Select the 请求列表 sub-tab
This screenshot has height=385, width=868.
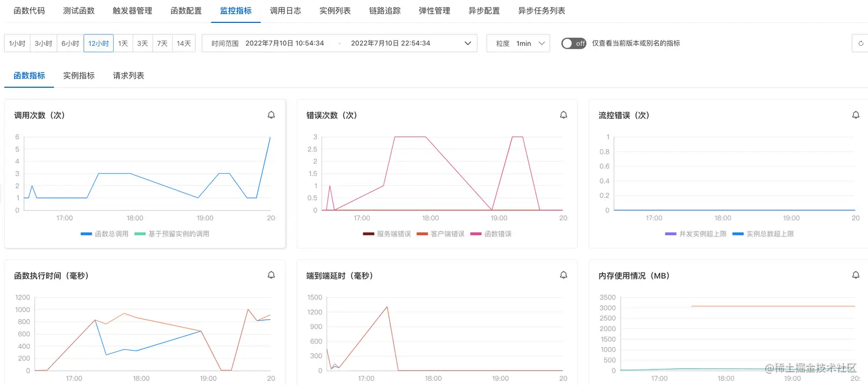(129, 76)
